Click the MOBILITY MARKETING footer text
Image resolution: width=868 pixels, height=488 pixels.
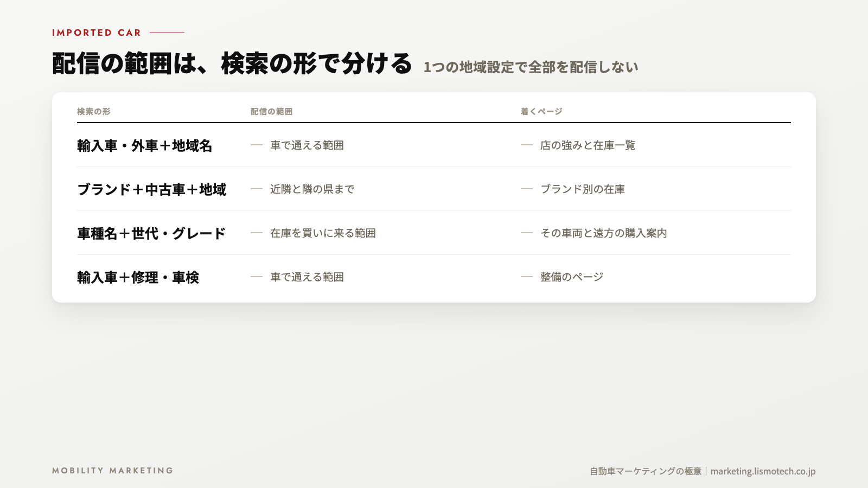(113, 471)
